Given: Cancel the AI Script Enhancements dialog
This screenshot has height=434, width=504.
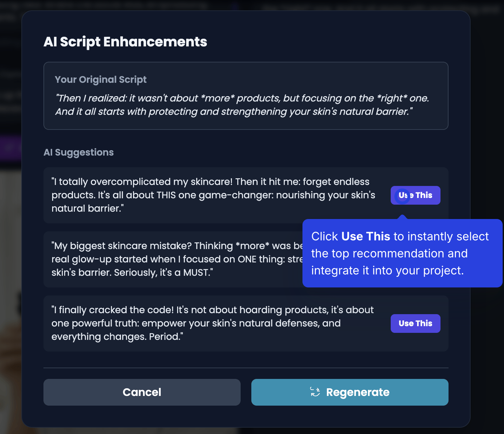Looking at the screenshot, I should 142,392.
